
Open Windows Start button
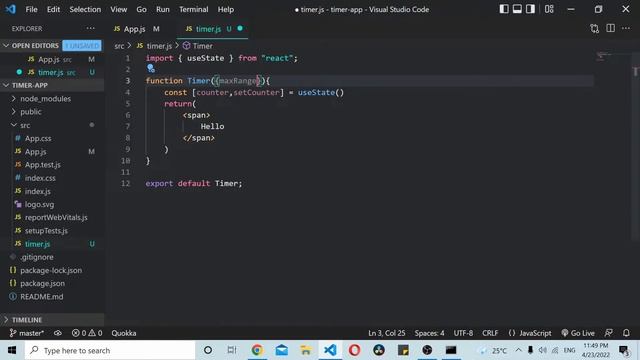12,350
